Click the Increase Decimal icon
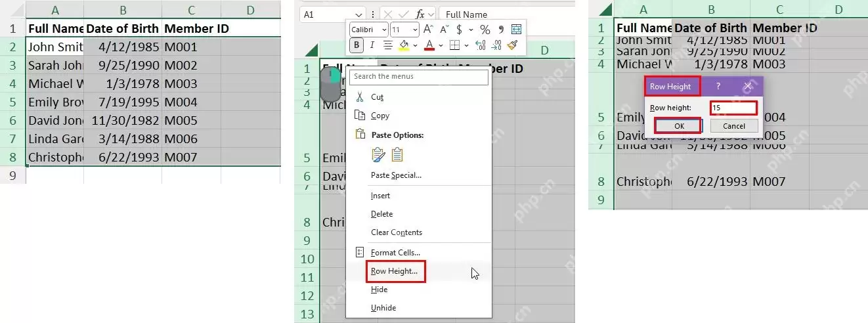 (x=480, y=45)
